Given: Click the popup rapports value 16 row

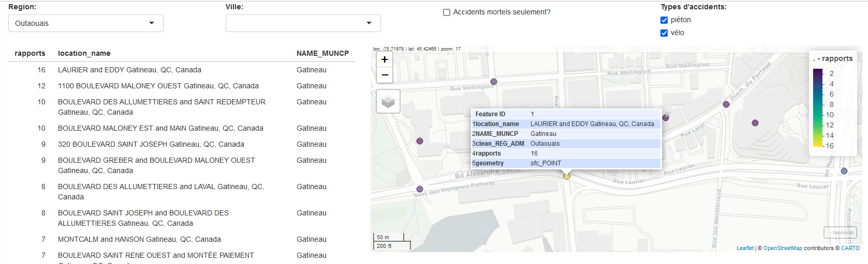Looking at the screenshot, I should click(566, 153).
